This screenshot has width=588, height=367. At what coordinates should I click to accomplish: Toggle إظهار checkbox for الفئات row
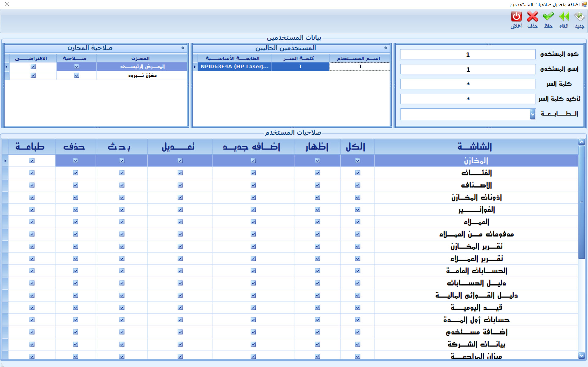click(317, 173)
